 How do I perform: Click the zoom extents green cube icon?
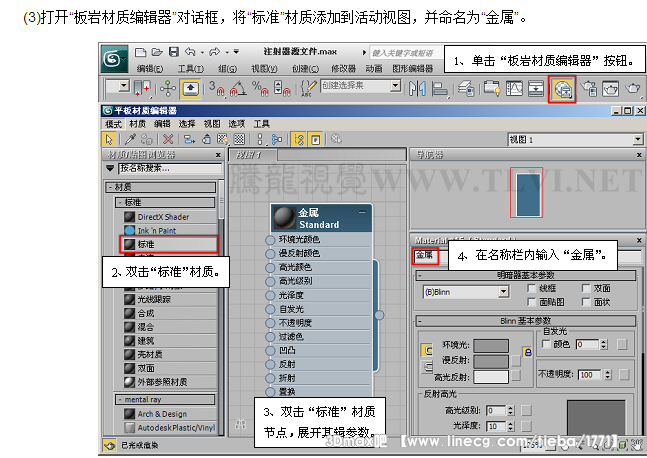click(x=623, y=445)
